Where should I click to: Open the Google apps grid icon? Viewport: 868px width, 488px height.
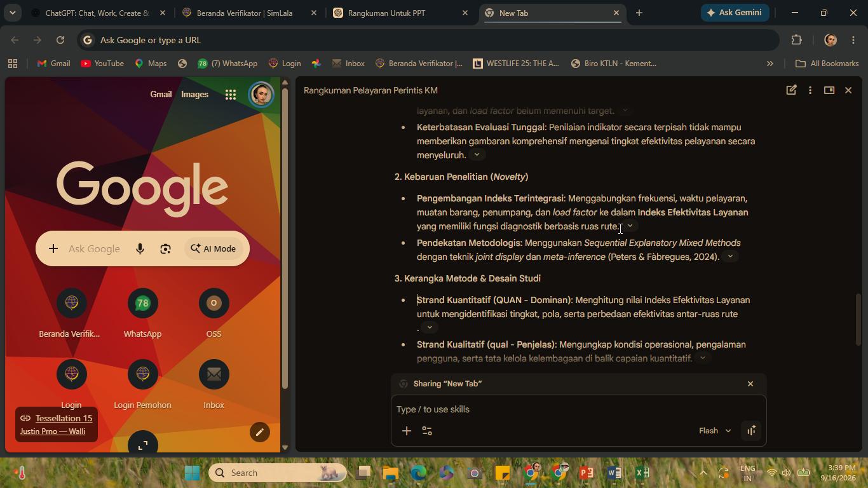[x=231, y=95]
